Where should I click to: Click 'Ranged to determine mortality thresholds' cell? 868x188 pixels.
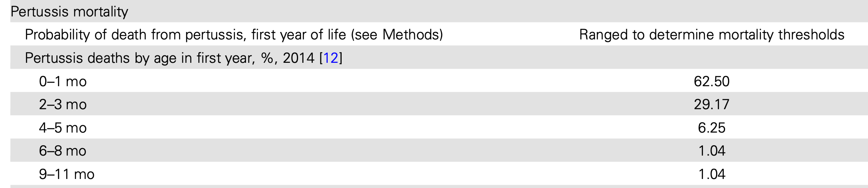coord(712,35)
